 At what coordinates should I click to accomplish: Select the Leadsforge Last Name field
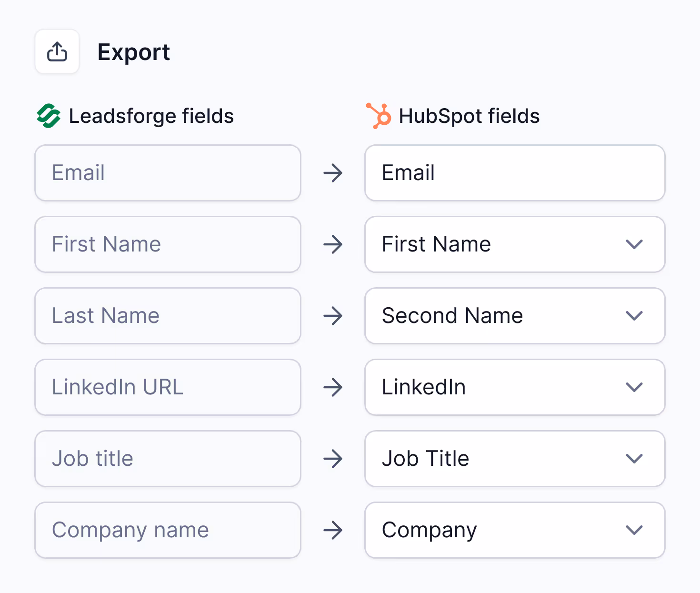(x=168, y=316)
